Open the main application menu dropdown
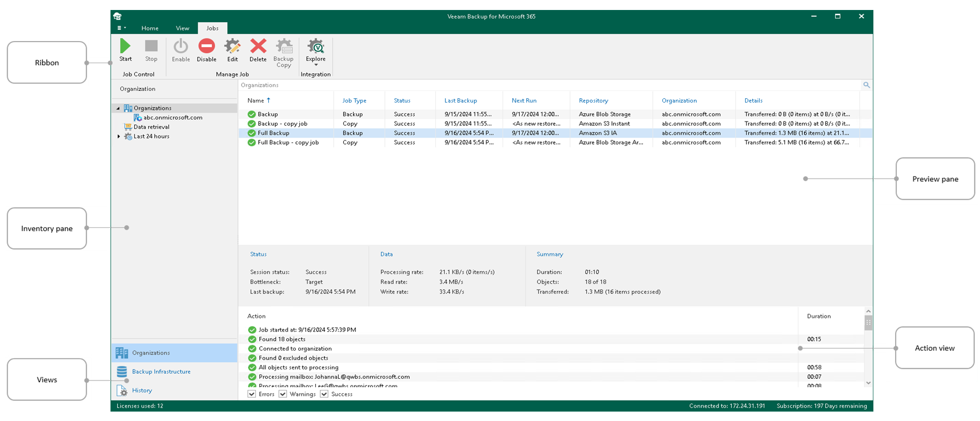The image size is (980, 421). [122, 28]
